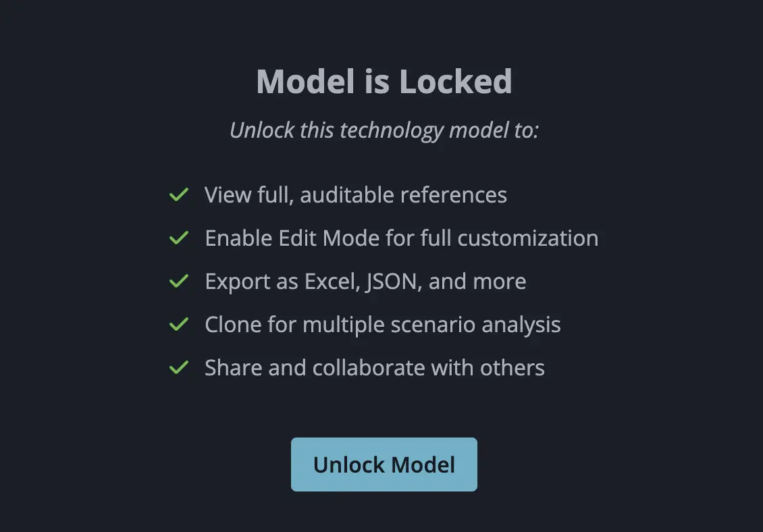Click the green check next to Clone for multiple scenario
The width and height of the screenshot is (763, 532).
[178, 325]
